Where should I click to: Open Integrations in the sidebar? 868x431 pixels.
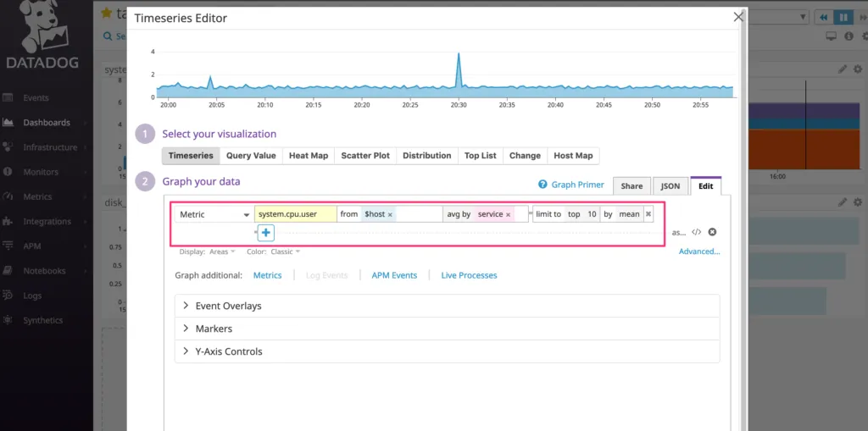(x=47, y=221)
